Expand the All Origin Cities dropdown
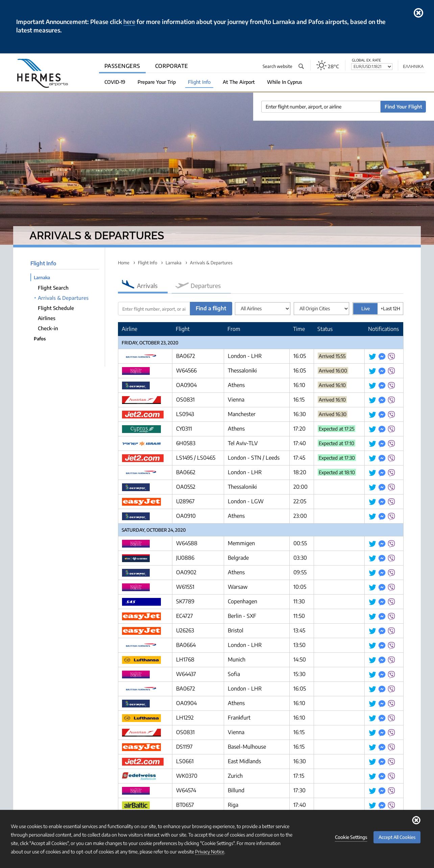434x868 pixels. (321, 309)
